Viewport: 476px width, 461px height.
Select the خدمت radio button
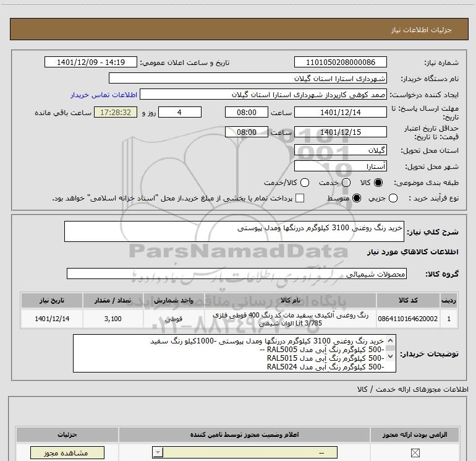pyautogui.click(x=346, y=183)
